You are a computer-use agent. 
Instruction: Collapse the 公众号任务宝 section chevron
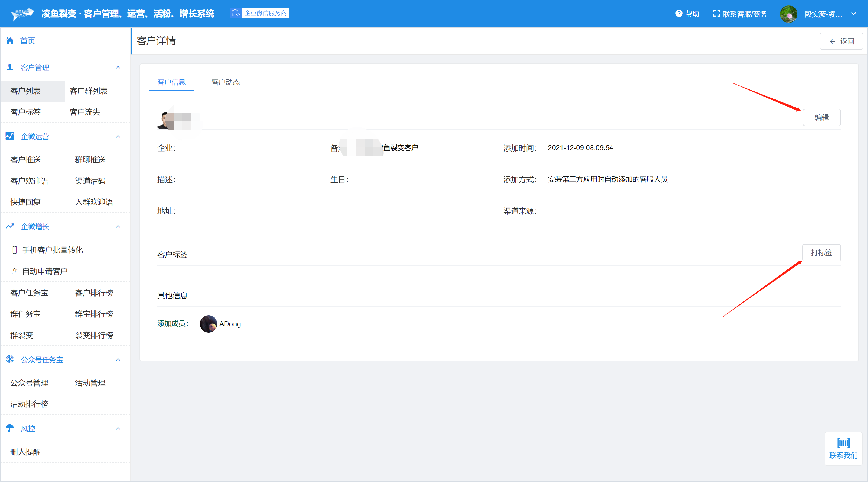[x=118, y=359]
